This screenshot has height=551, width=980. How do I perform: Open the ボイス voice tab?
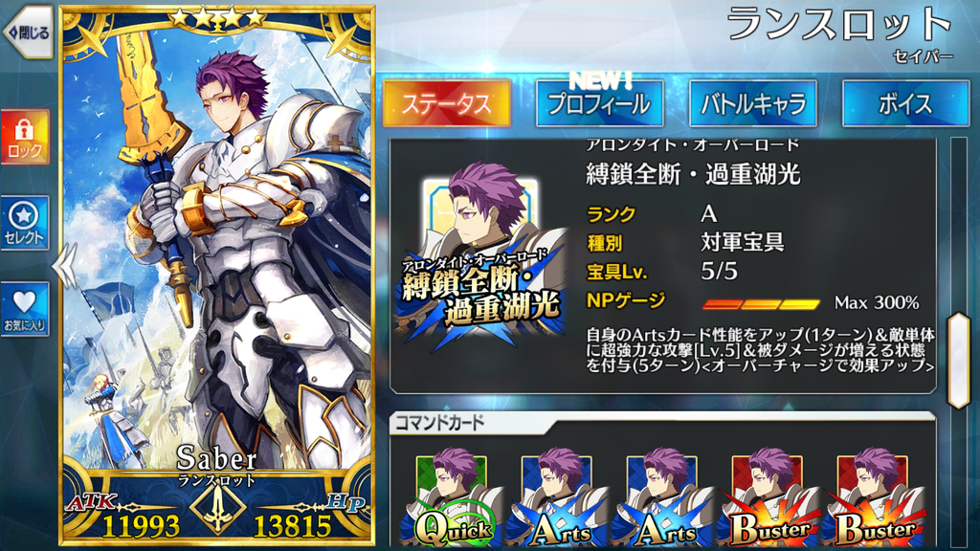click(906, 103)
